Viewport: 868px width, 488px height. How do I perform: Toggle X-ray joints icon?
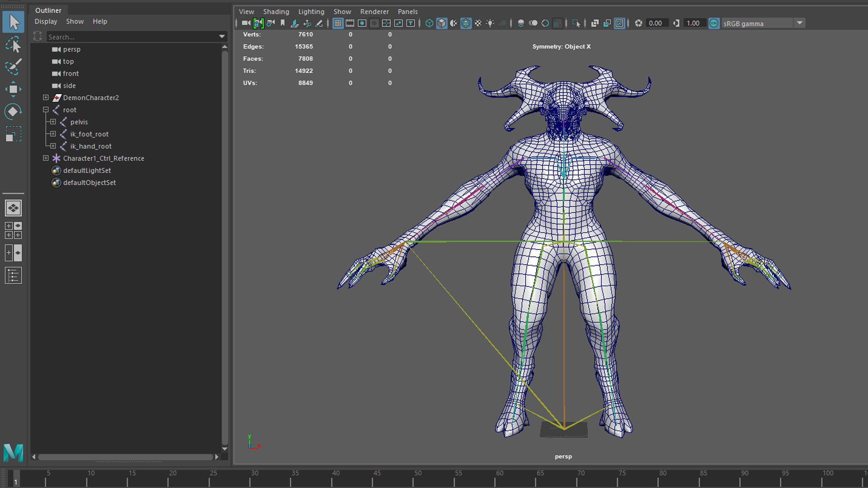point(619,23)
